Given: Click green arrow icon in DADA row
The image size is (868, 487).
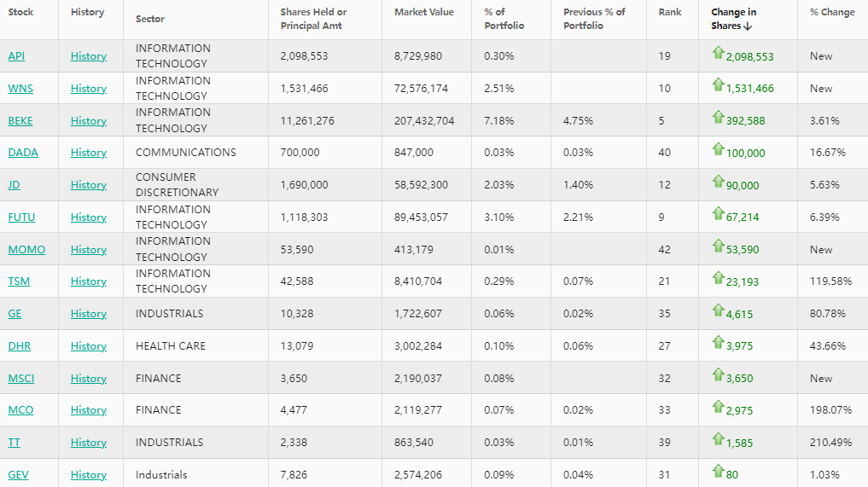Looking at the screenshot, I should click(718, 149).
